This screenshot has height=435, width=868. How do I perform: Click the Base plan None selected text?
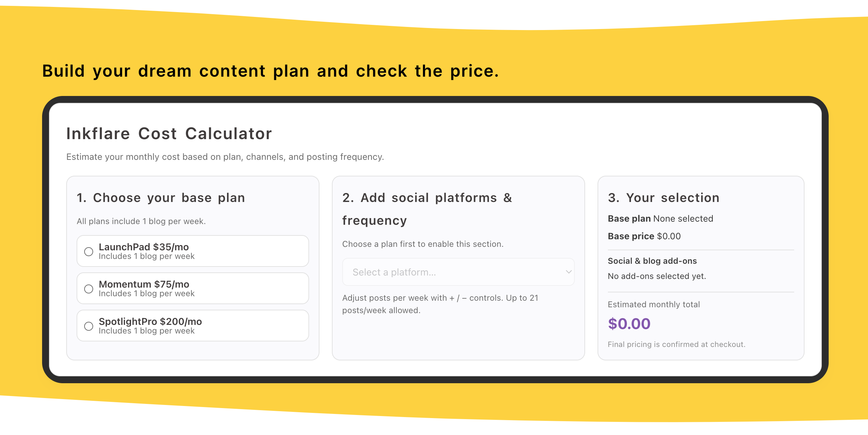point(660,219)
